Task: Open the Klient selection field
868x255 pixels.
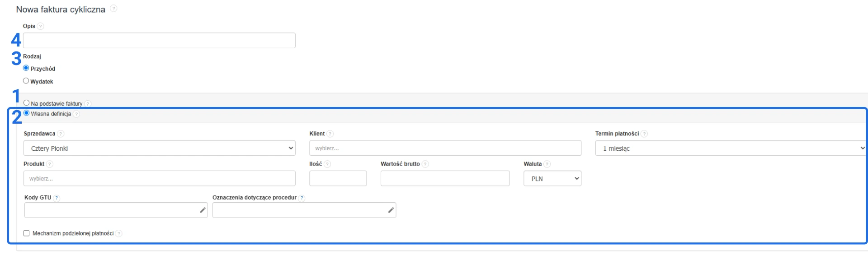Action: coord(445,148)
